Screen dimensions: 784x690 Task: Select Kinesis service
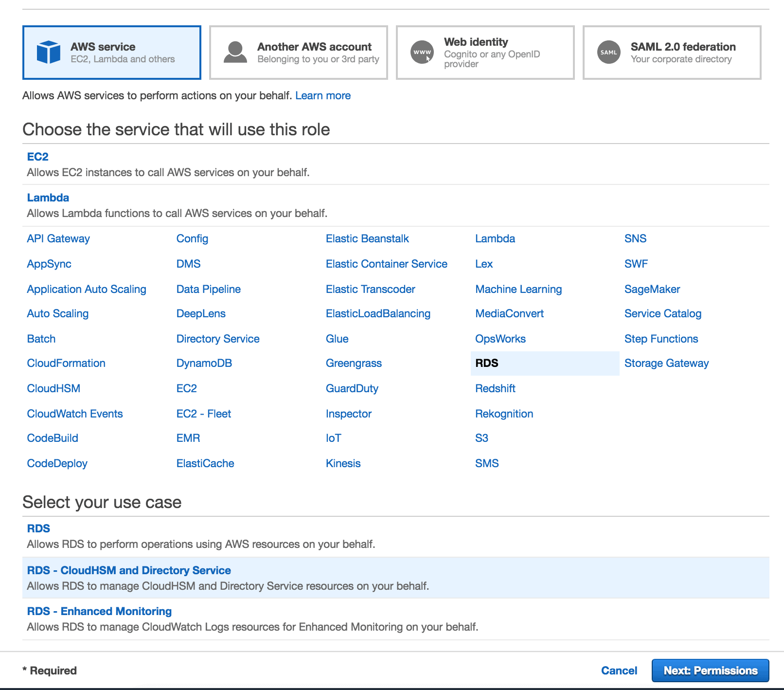(x=343, y=463)
